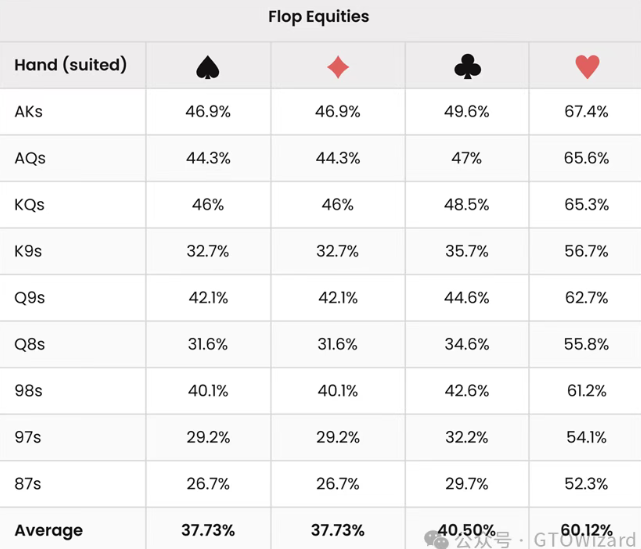Viewport: 641px width, 549px height.
Task: Click the Q8s hand row label
Action: 30,344
